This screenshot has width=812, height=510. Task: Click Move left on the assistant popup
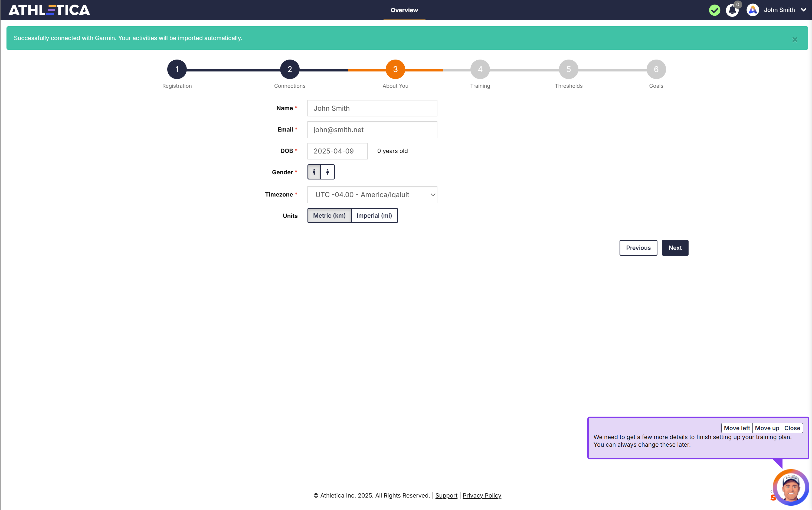tap(736, 428)
